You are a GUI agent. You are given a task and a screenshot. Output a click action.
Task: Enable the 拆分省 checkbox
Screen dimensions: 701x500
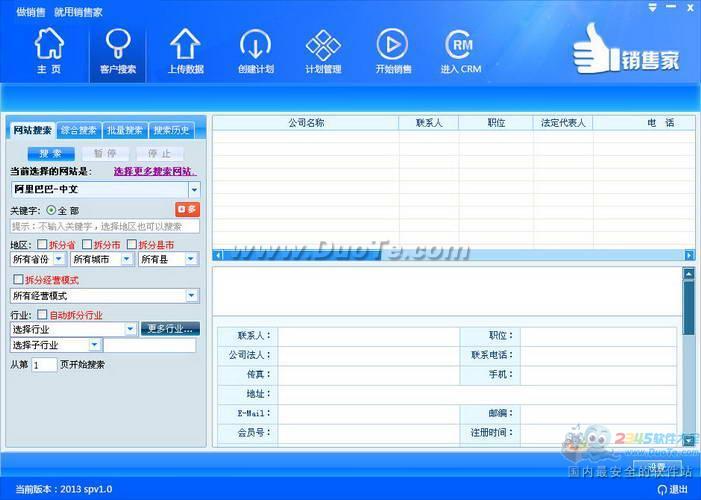[42, 244]
